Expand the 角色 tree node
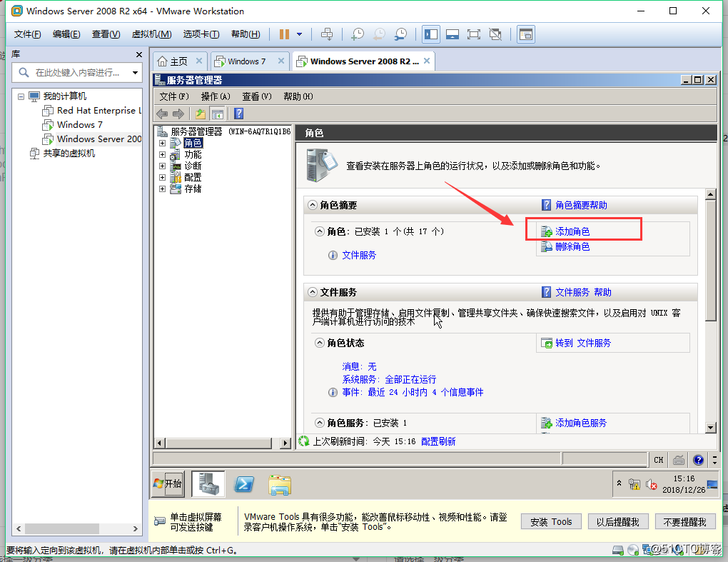 [162, 143]
